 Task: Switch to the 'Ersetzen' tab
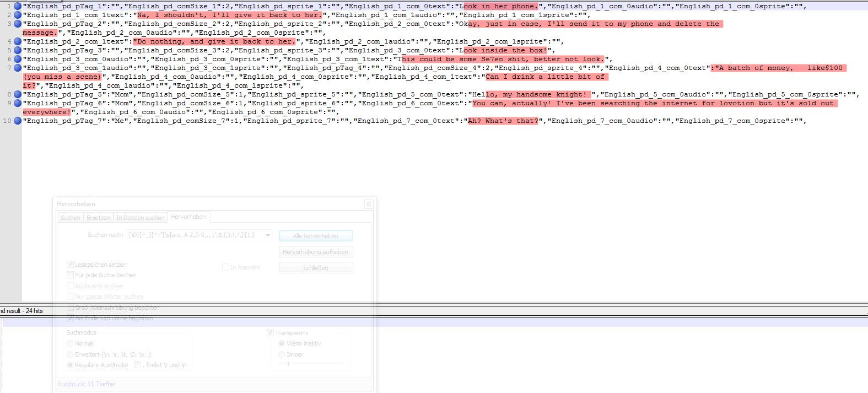98,218
